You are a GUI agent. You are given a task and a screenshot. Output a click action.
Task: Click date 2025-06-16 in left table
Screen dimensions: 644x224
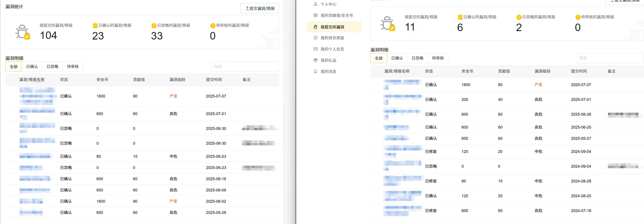coord(216,179)
